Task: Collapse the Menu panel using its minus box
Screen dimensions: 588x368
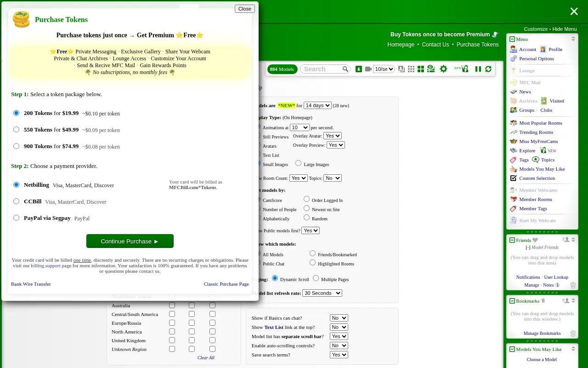Action: click(512, 40)
